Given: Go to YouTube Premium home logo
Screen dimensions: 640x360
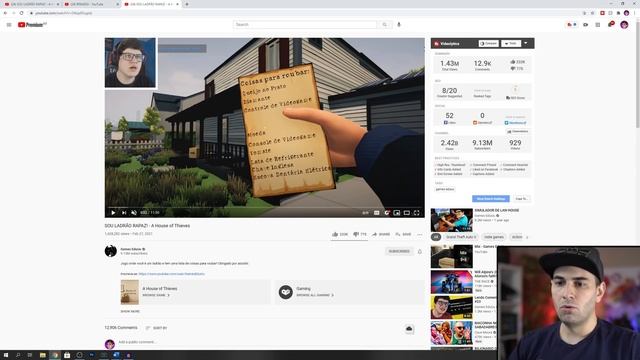Looking at the screenshot, I should coord(32,25).
